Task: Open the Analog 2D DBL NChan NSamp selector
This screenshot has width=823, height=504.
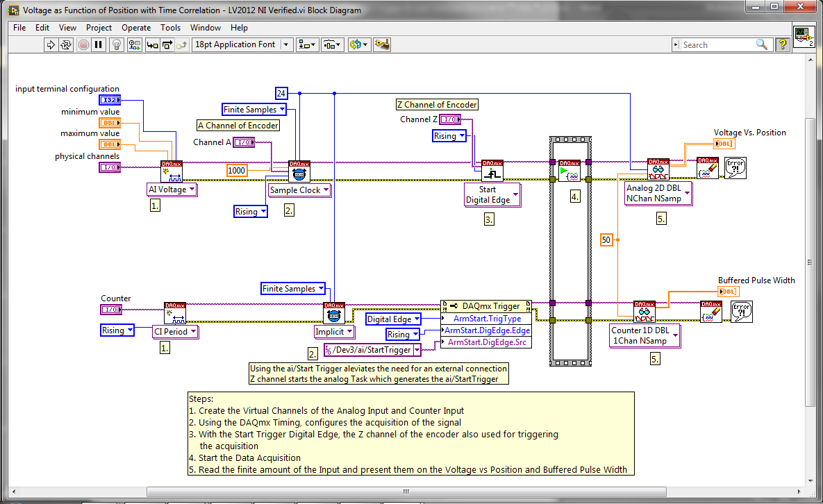Action: pos(658,193)
